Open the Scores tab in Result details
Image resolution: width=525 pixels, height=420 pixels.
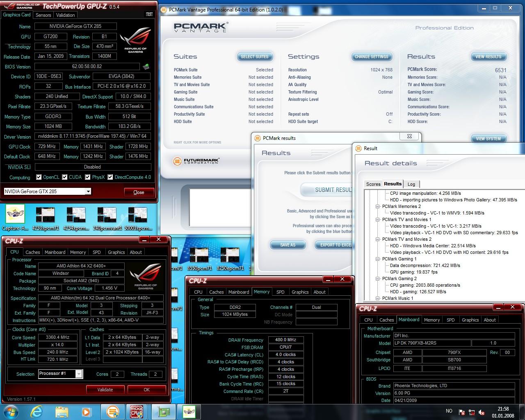point(373,184)
